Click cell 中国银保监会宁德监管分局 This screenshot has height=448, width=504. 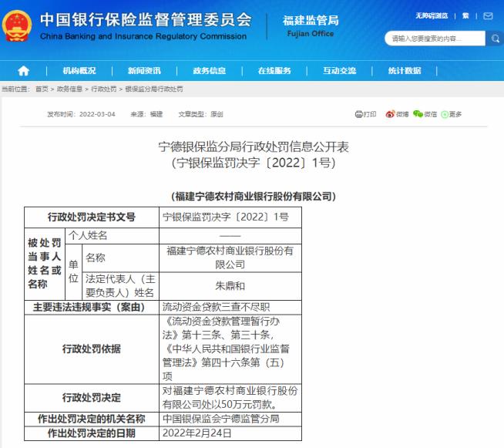[230, 419]
